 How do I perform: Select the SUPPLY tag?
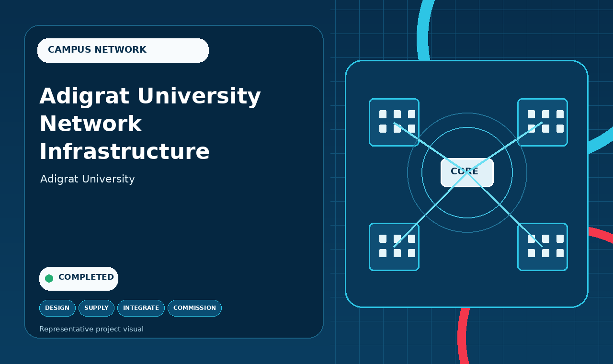(96, 308)
